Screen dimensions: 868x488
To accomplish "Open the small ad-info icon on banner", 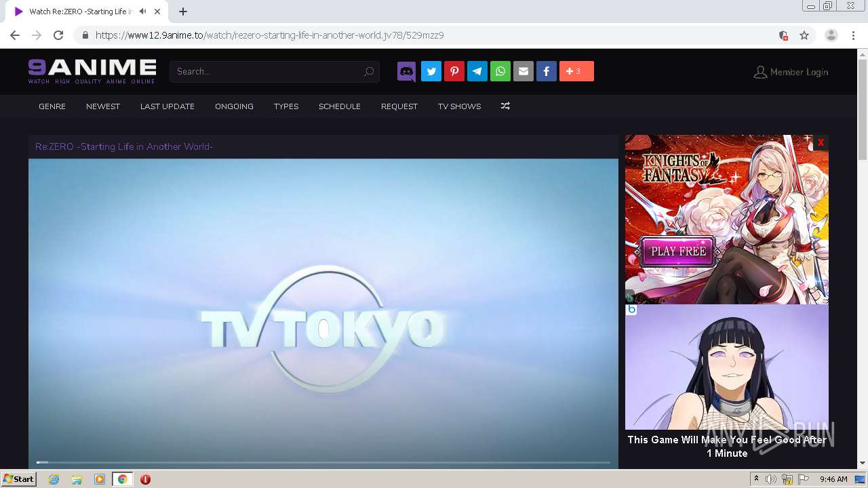I will (x=629, y=297).
